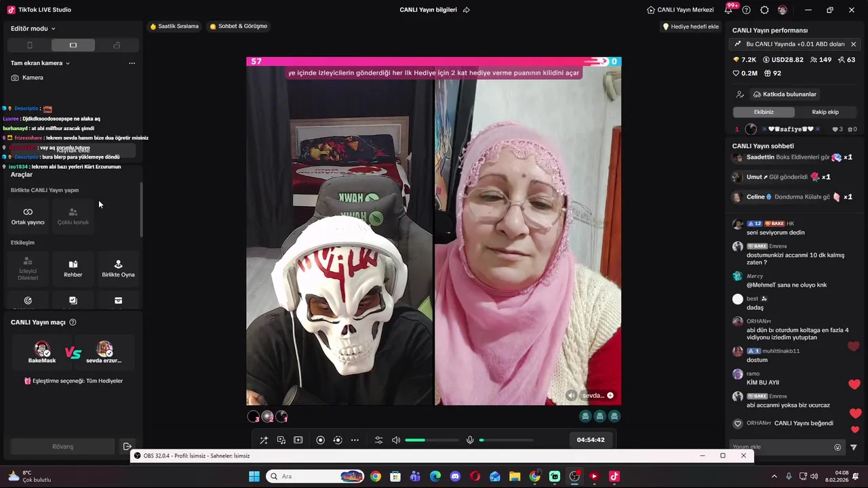
Task: Click the first opponent empty seat icon
Action: (x=585, y=416)
